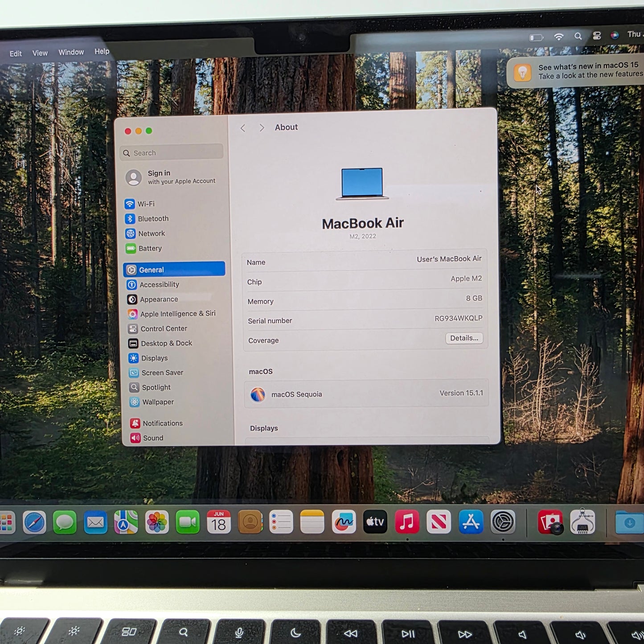The image size is (644, 644).
Task: Launch FaceTime from the Dock
Action: (188, 522)
